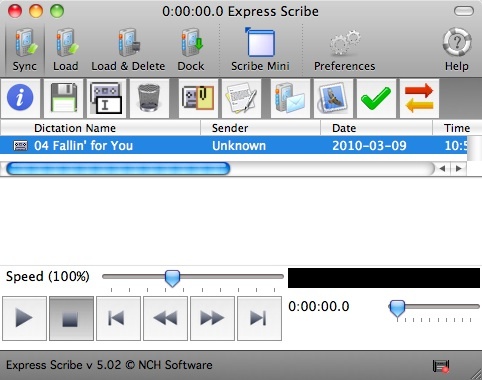This screenshot has width=482, height=380.
Task: Sort by the Date column header
Action: 376,128
